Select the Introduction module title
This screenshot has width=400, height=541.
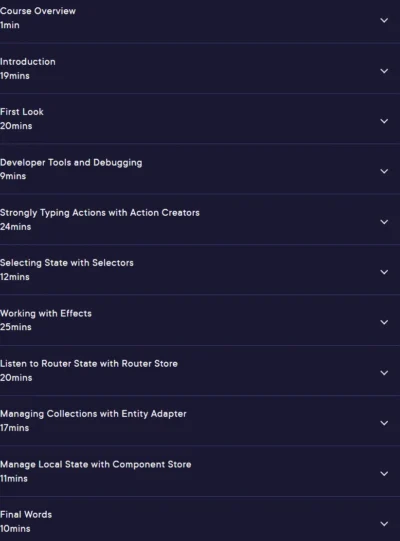click(28, 62)
